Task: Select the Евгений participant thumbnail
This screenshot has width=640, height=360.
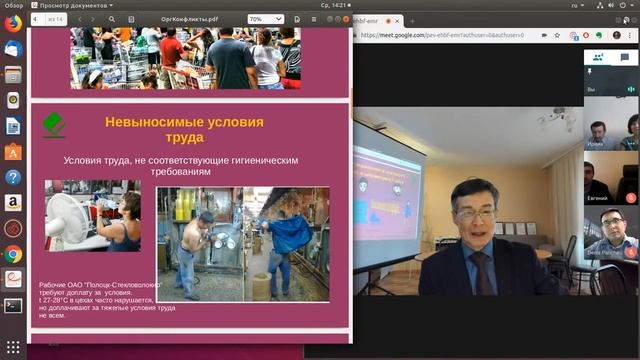Action: (x=611, y=178)
